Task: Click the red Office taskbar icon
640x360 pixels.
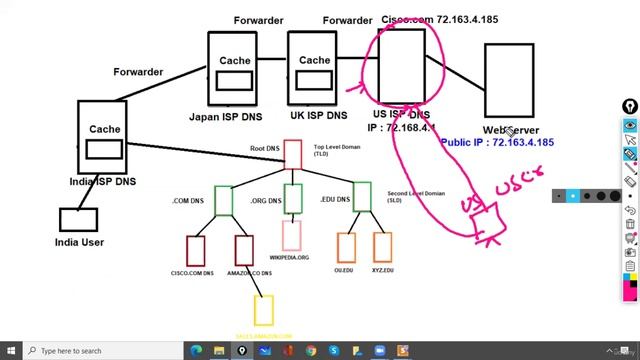Action: (288, 351)
